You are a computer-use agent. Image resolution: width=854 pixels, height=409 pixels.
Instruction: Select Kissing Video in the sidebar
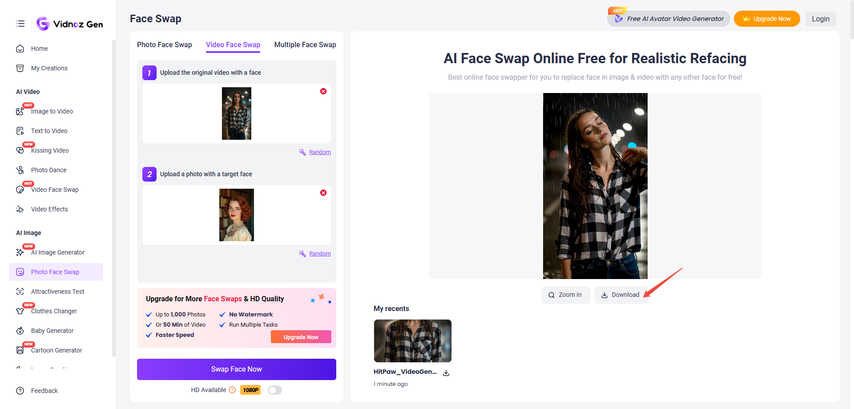tap(49, 150)
